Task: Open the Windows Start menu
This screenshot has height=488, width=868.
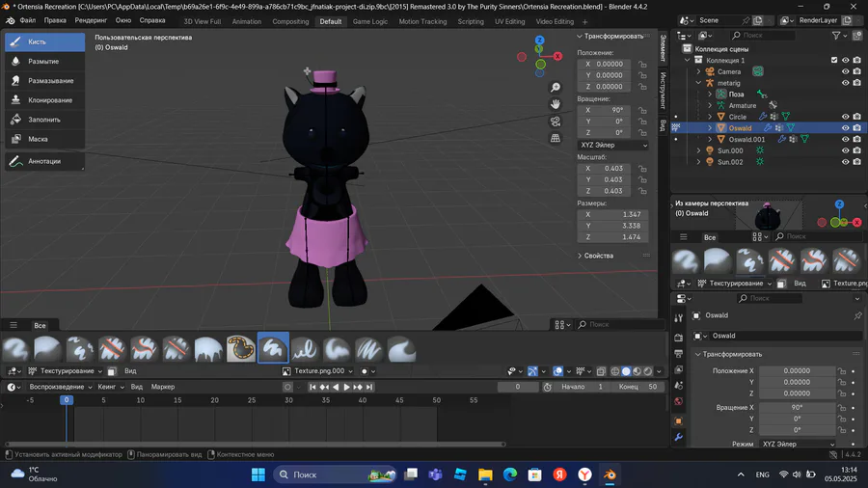Action: [258, 474]
